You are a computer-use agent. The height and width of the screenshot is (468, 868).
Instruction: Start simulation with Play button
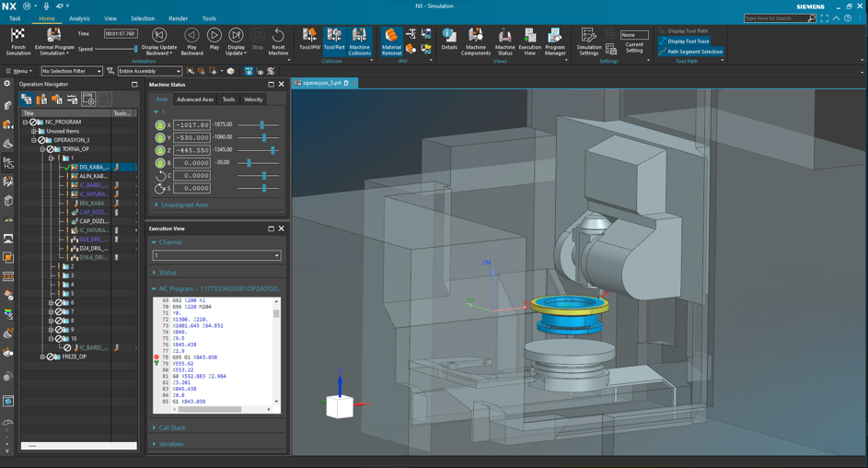[x=214, y=35]
